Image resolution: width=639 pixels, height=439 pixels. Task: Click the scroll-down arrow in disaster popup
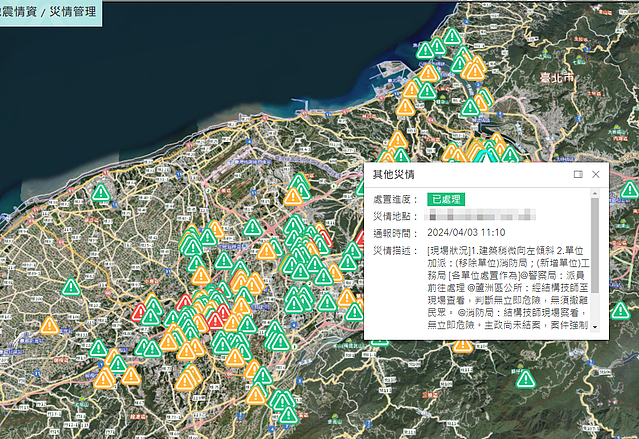coord(595,327)
